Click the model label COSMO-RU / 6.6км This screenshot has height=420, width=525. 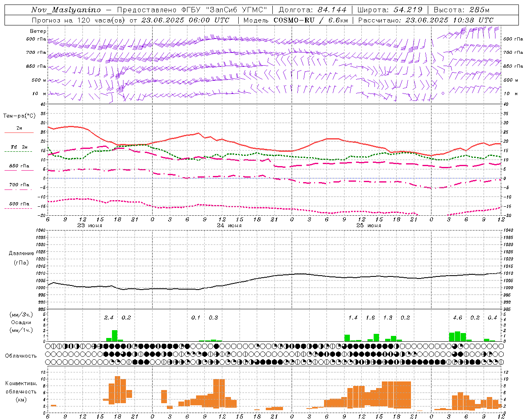click(x=311, y=20)
